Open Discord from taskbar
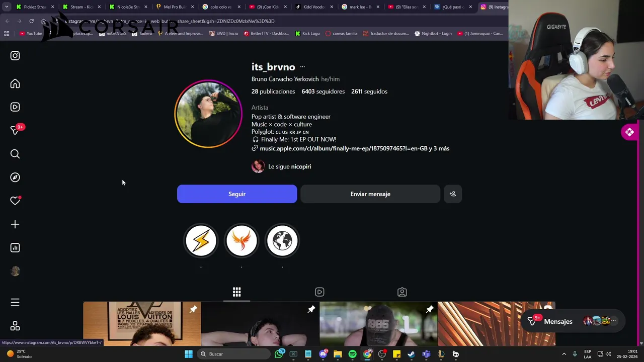The height and width of the screenshot is (362, 644). [x=323, y=354]
